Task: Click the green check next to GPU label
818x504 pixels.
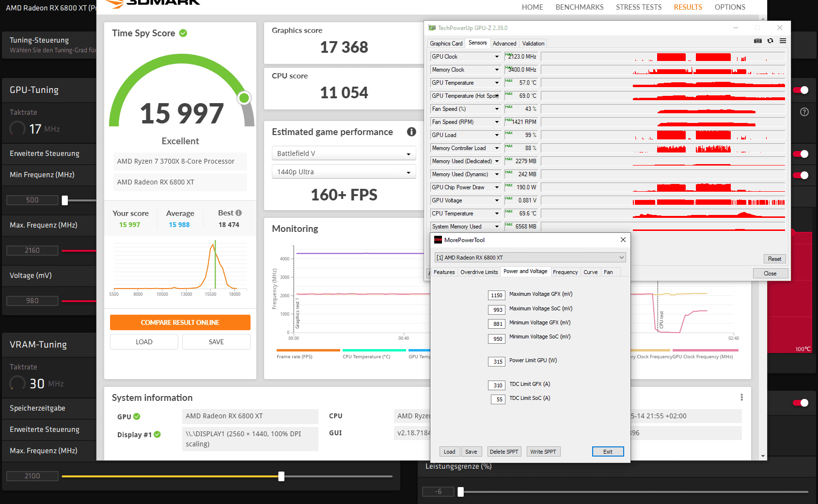Action: [137, 416]
